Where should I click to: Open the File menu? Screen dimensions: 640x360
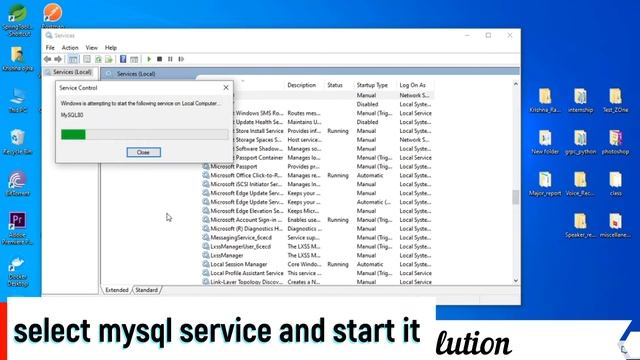tap(50, 48)
